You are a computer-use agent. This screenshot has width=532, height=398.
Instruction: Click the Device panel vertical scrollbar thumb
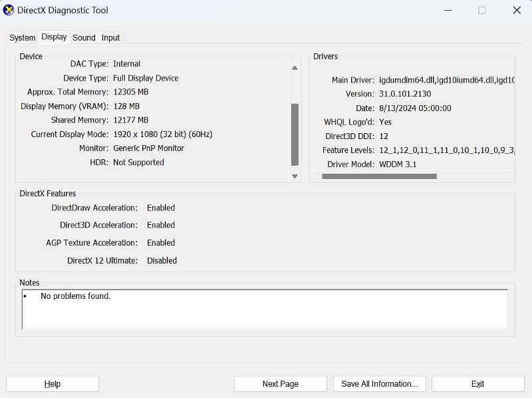[x=295, y=134]
